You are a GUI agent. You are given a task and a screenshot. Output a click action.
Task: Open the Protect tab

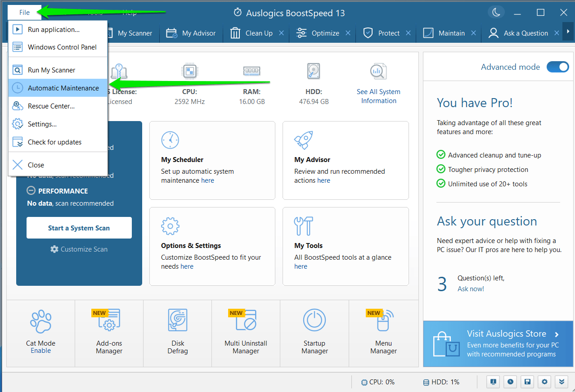[382, 33]
